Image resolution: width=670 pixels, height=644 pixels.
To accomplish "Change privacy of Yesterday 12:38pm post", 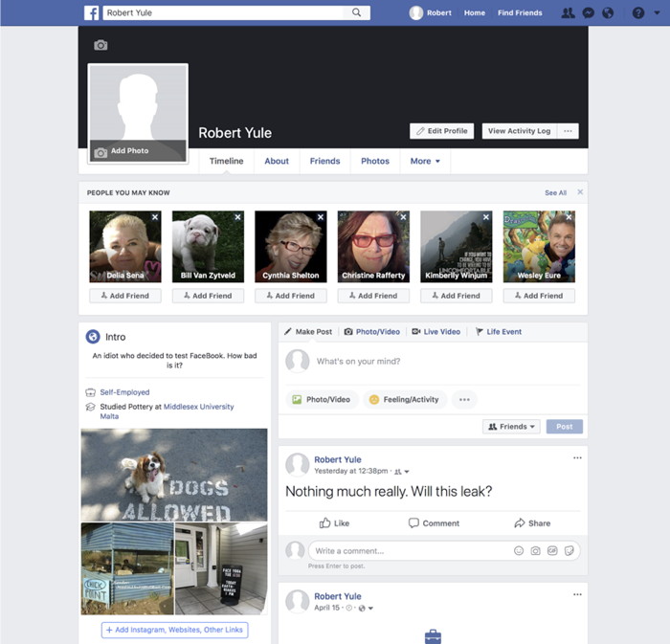I will (x=402, y=472).
